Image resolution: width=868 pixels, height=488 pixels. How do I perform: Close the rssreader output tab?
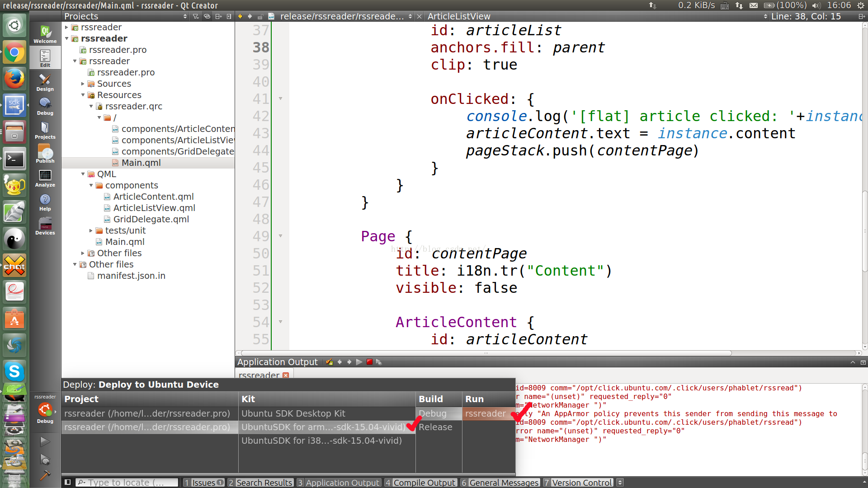286,375
